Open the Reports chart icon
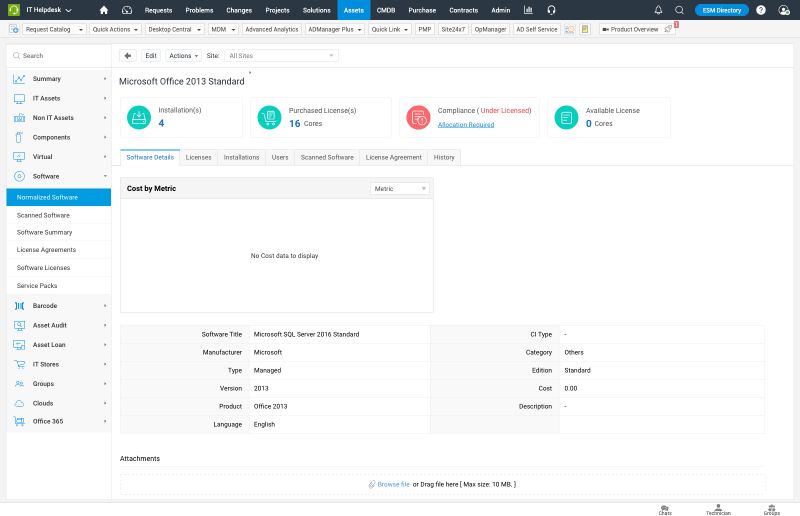The height and width of the screenshot is (516, 800). [528, 10]
